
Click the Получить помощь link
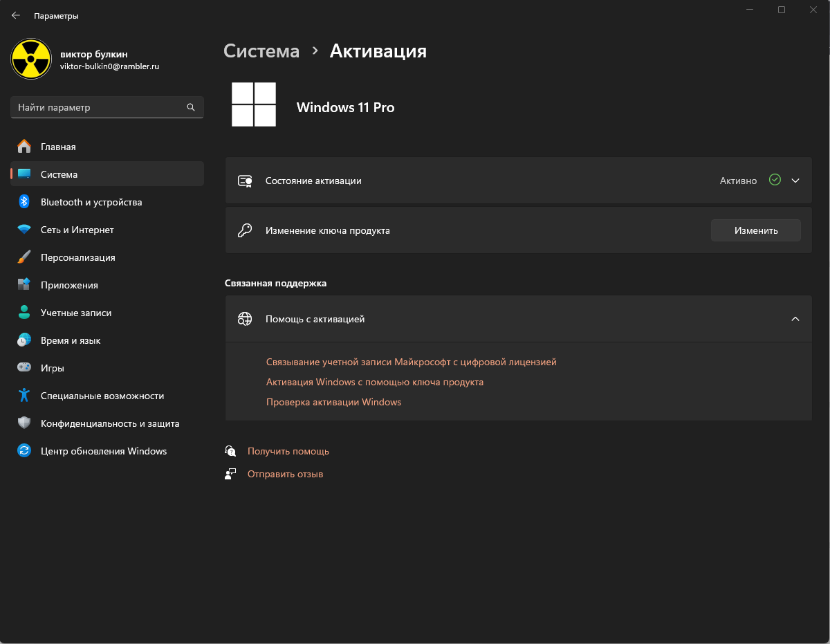pyautogui.click(x=288, y=451)
